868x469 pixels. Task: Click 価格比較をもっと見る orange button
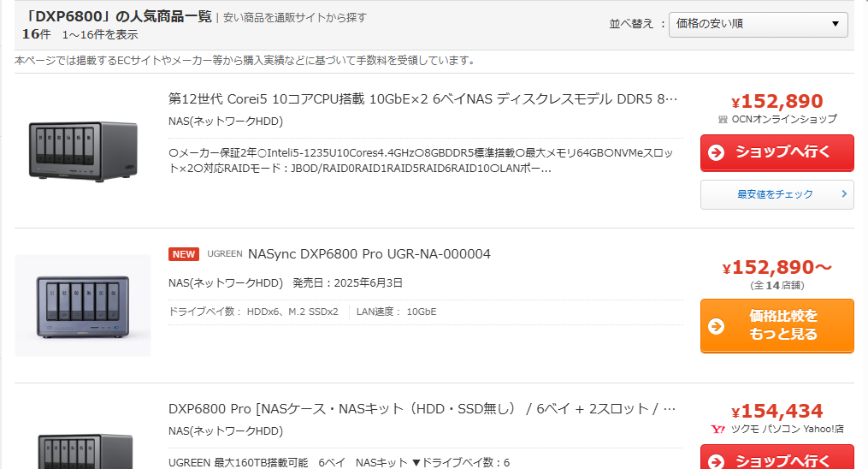tap(776, 325)
